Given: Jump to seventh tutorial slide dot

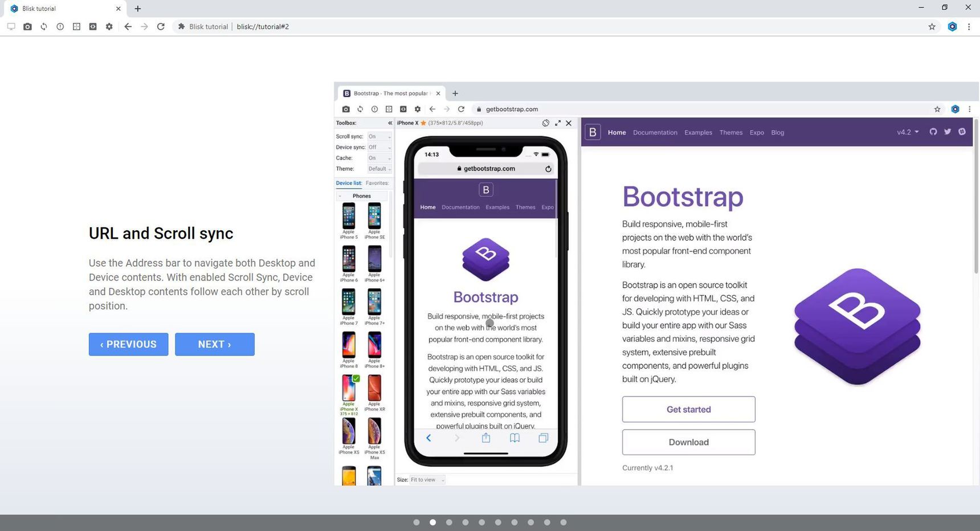Looking at the screenshot, I should coord(514,522).
